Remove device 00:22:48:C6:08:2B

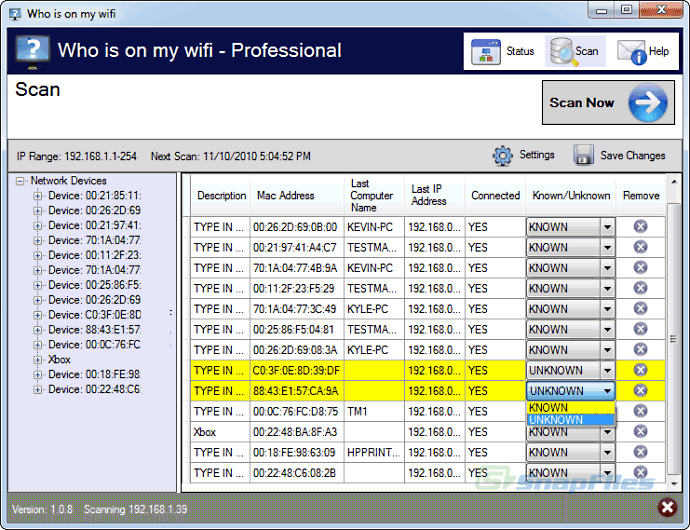click(640, 472)
